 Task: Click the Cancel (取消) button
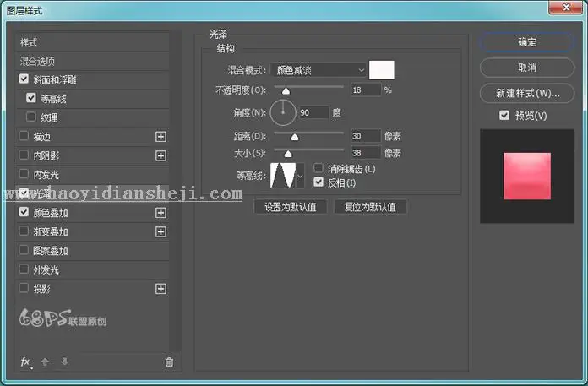coord(527,68)
